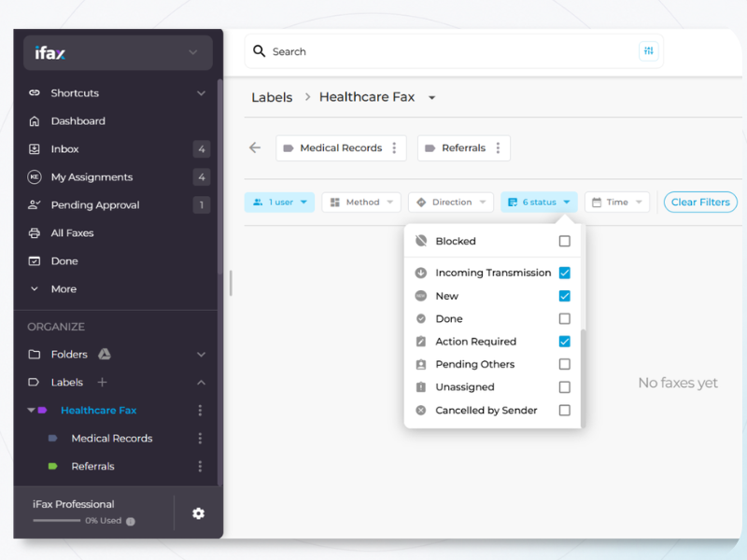The image size is (747, 560).
Task: Open the 1 user filter dropdown
Action: [x=279, y=202]
